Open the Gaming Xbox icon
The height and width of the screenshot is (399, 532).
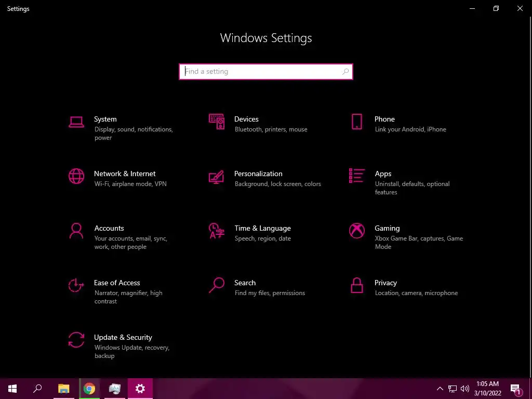point(356,231)
